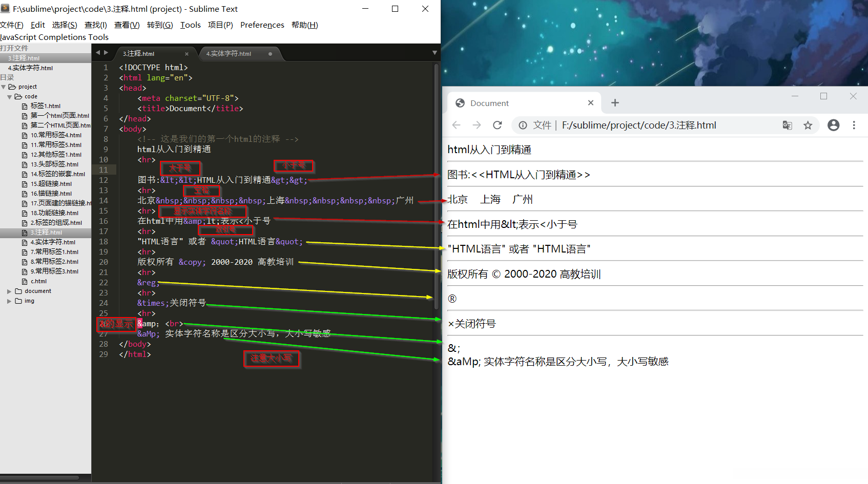
Task: Open Chrome's three-dot menu
Action: click(854, 125)
